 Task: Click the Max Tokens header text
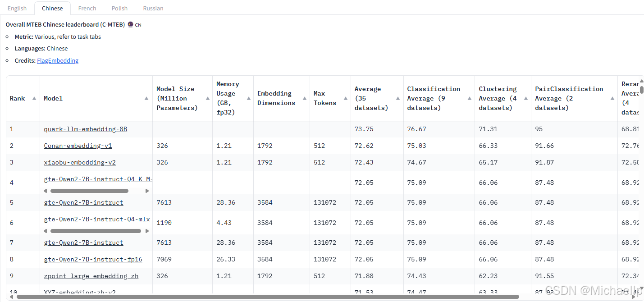pyautogui.click(x=325, y=98)
